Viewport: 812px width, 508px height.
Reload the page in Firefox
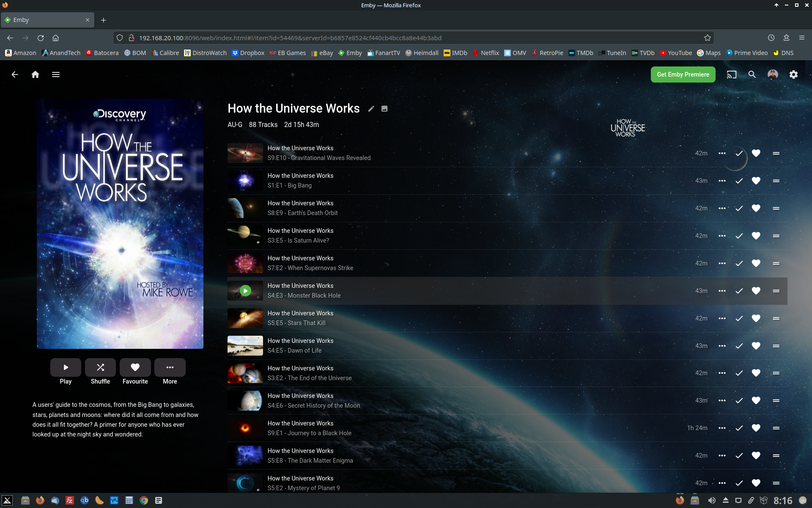pyautogui.click(x=41, y=38)
